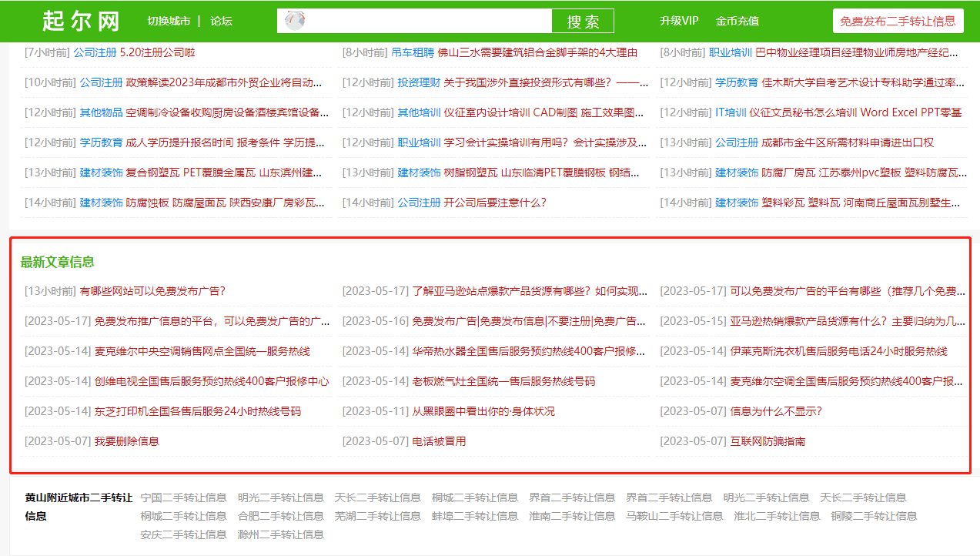
Task: Open 滁州二手转让信息 city link
Action: coord(280,534)
